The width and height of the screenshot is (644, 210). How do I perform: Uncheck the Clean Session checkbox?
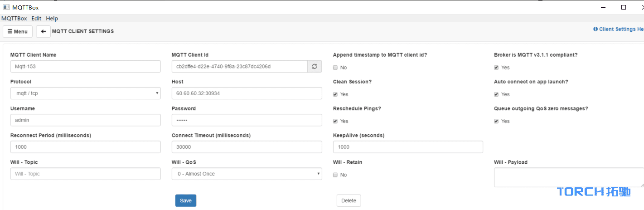click(335, 94)
